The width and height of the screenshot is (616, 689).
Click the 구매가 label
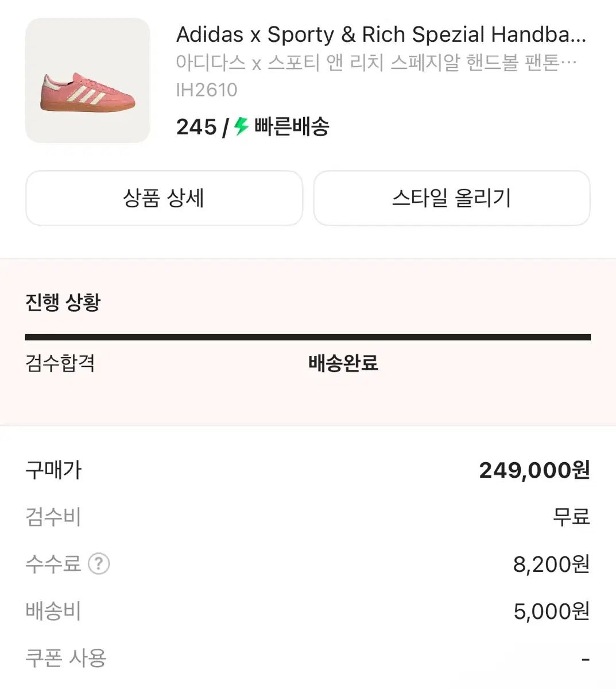pyautogui.click(x=54, y=470)
